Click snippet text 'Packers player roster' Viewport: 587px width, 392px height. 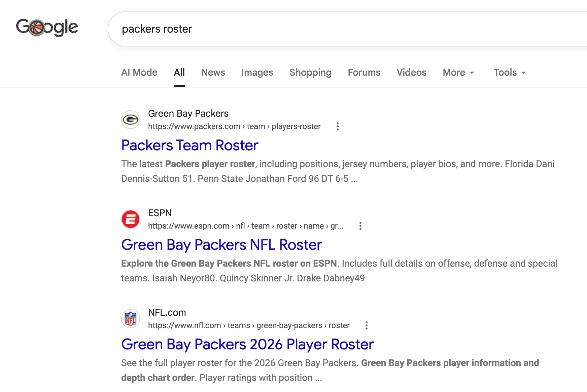210,164
